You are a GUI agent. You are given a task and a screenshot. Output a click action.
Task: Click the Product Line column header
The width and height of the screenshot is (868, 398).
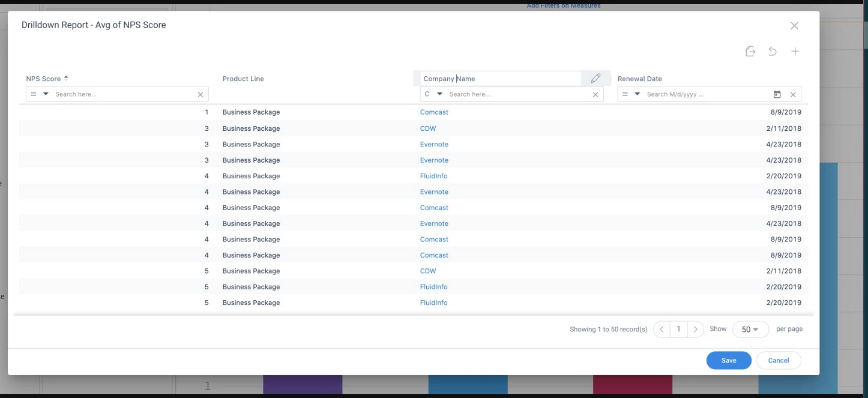pyautogui.click(x=243, y=79)
